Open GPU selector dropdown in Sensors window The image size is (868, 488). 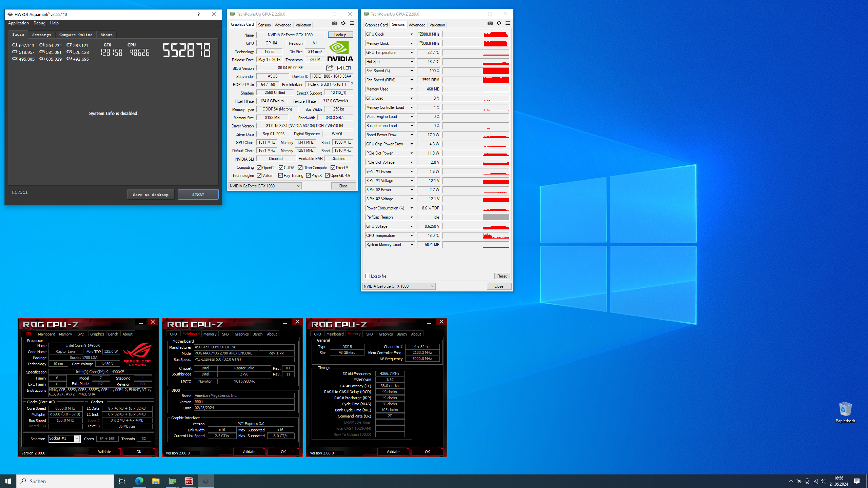[x=399, y=286]
